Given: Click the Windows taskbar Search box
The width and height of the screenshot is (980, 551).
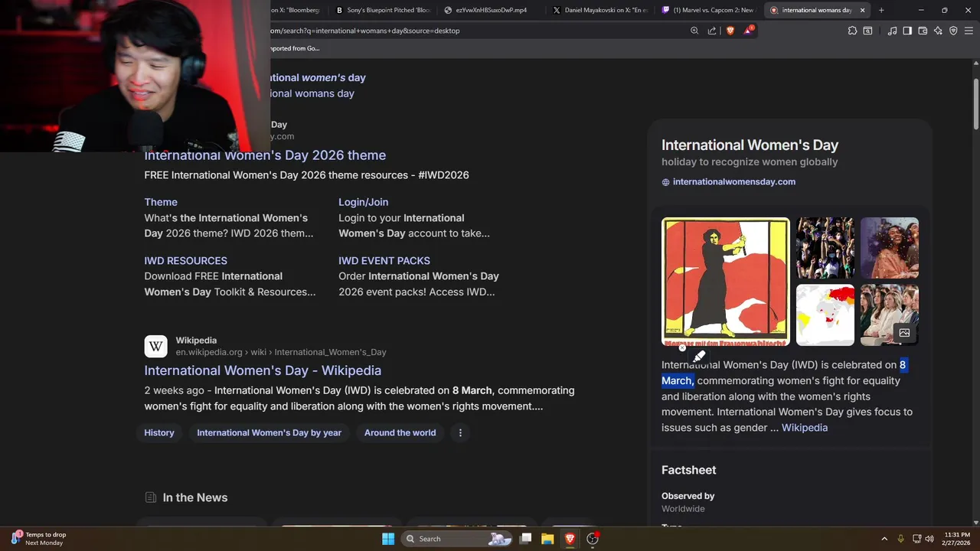Looking at the screenshot, I should tap(456, 539).
